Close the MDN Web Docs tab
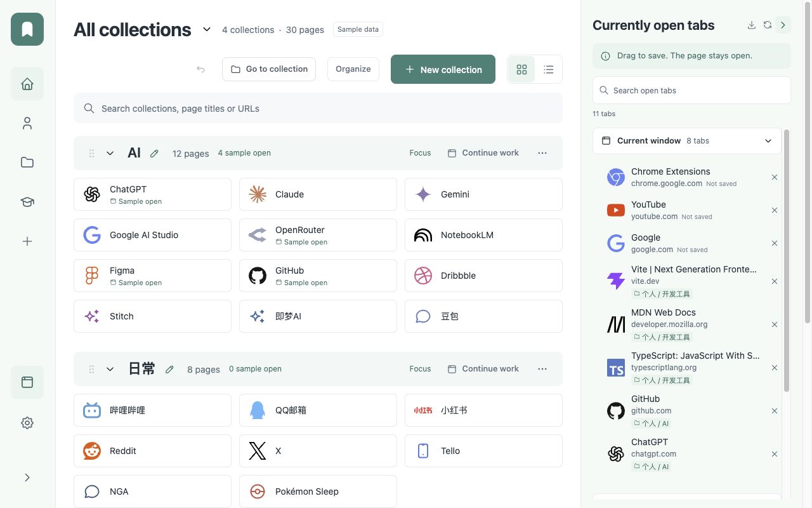 click(775, 324)
